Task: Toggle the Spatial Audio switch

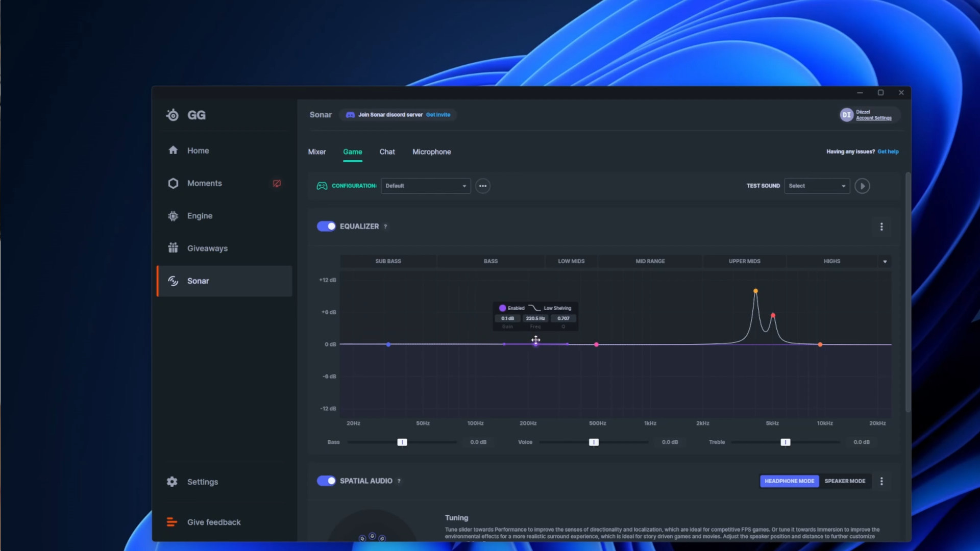Action: (326, 481)
